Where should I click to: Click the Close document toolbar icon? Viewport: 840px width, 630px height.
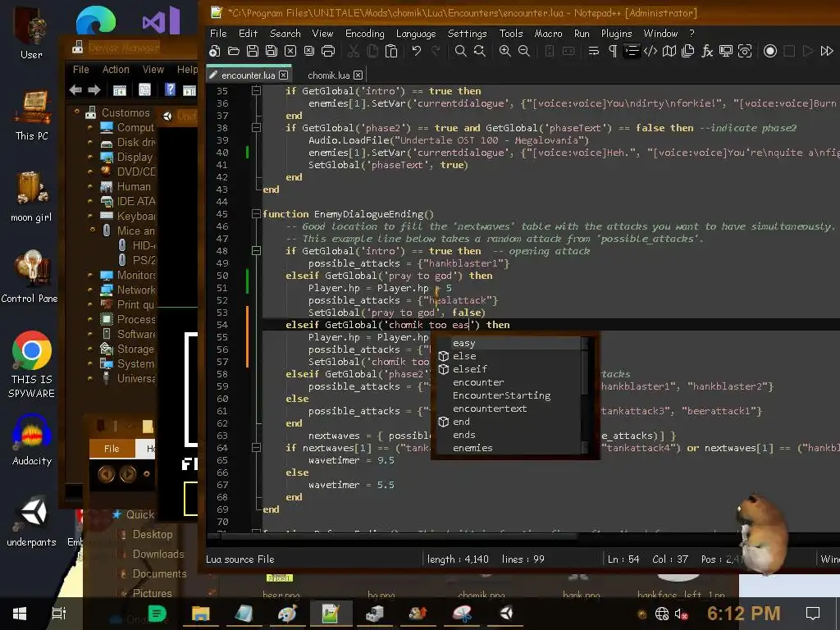point(290,51)
